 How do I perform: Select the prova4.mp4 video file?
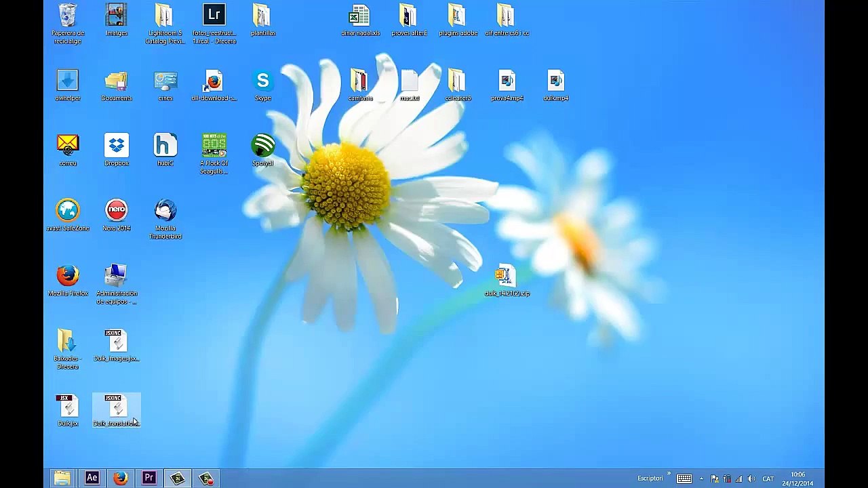click(507, 85)
